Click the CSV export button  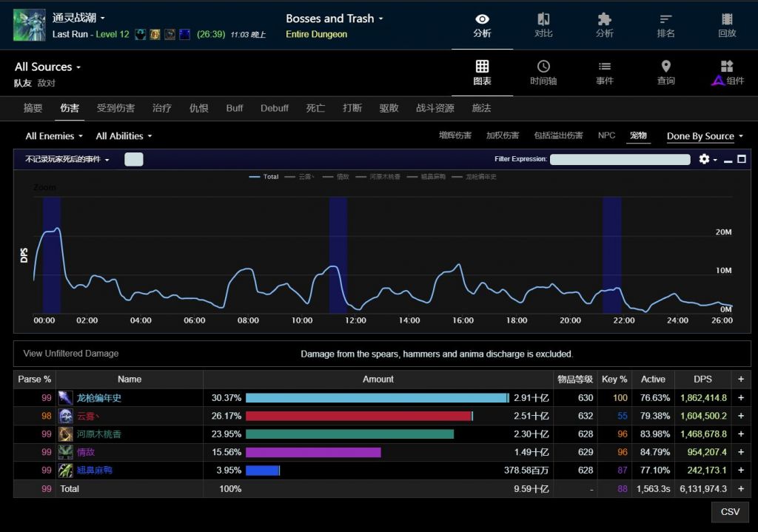pos(730,512)
